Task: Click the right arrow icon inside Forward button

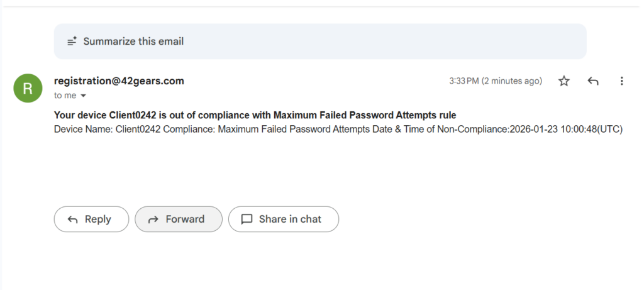Action: [153, 220]
